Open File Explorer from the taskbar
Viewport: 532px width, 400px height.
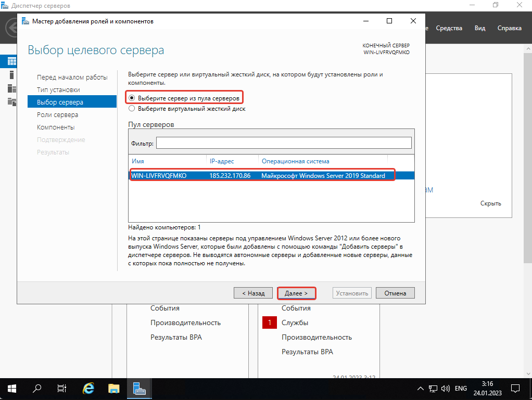114,388
